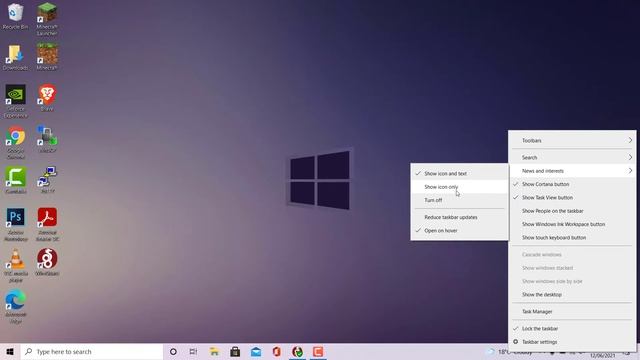The width and height of the screenshot is (640, 360).
Task: Expand the Search submenu
Action: pos(572,158)
